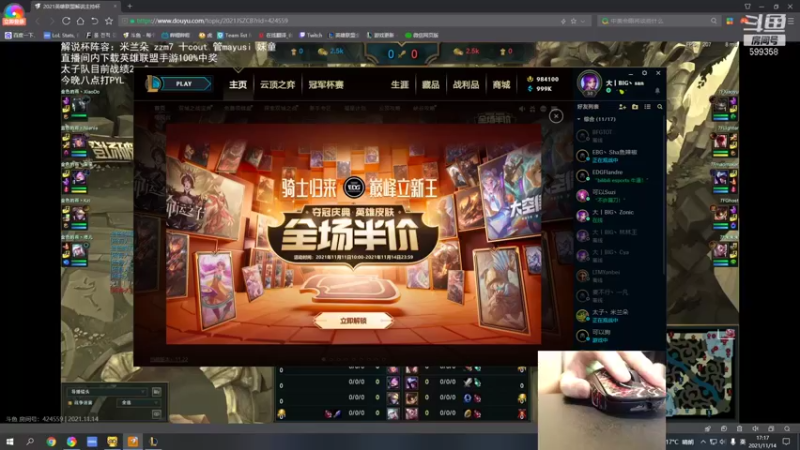Screen dimensions: 800x450
Task: Click the friends list view options icon
Action: [x=647, y=107]
